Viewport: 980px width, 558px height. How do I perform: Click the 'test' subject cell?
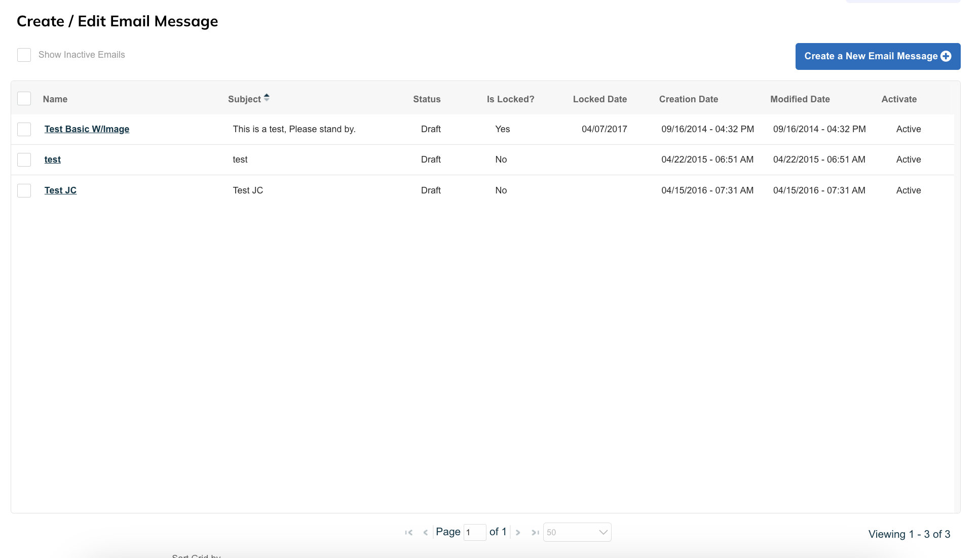coord(240,160)
